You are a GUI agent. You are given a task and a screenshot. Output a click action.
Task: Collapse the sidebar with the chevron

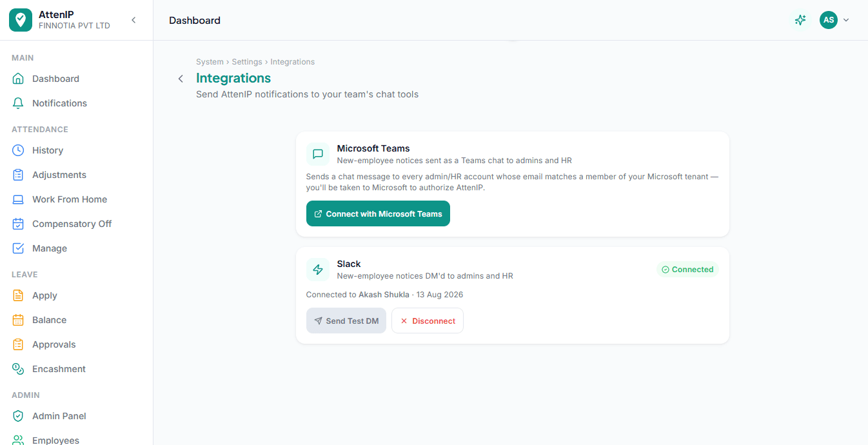tap(133, 20)
